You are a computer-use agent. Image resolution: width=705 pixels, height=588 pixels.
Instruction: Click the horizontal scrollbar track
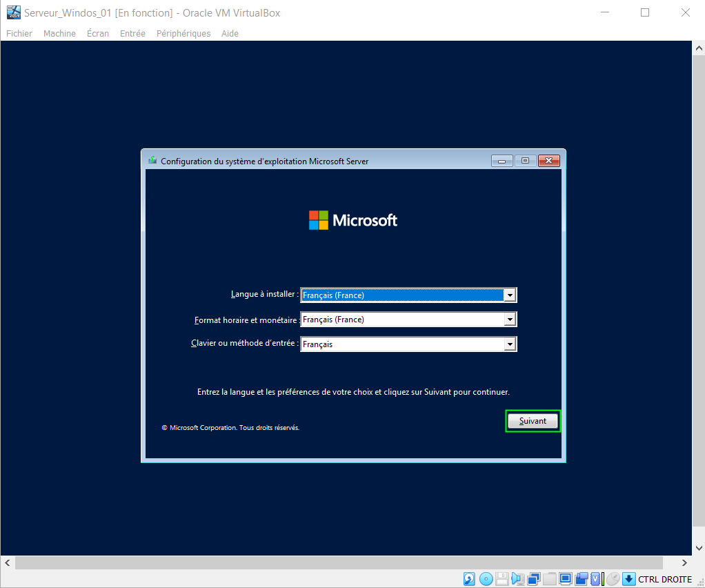345,562
